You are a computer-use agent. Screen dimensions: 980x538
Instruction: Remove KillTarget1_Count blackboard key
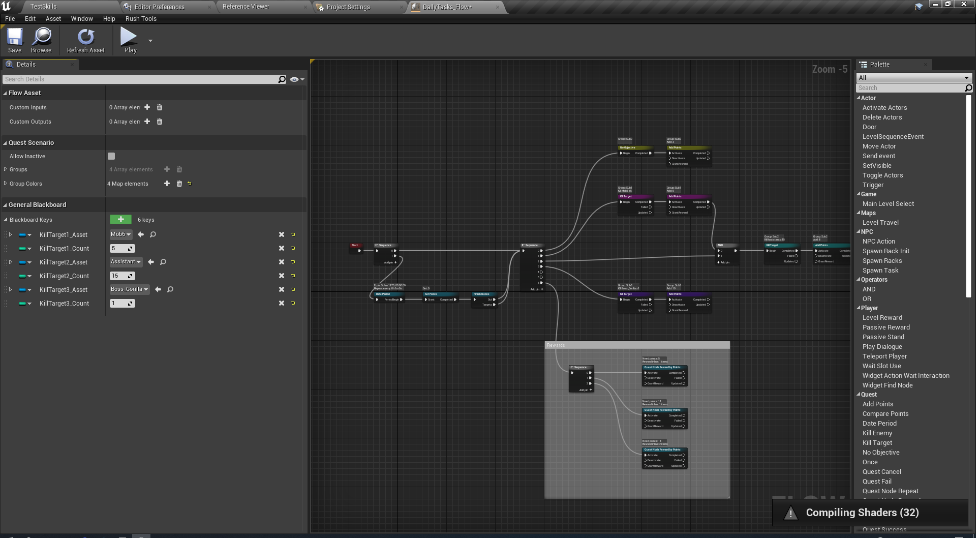point(282,248)
